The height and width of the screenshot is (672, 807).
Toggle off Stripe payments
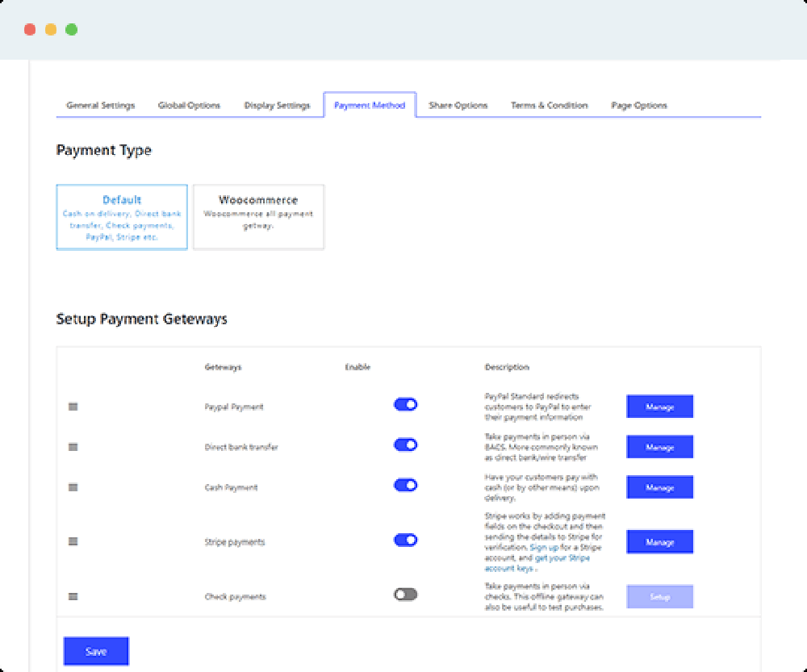pyautogui.click(x=406, y=540)
